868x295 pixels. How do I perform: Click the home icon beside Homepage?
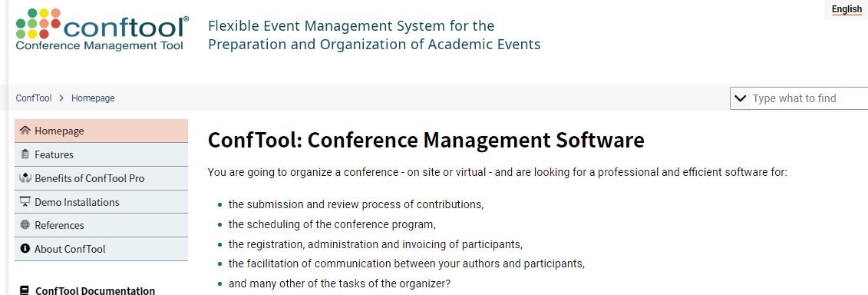coord(25,131)
